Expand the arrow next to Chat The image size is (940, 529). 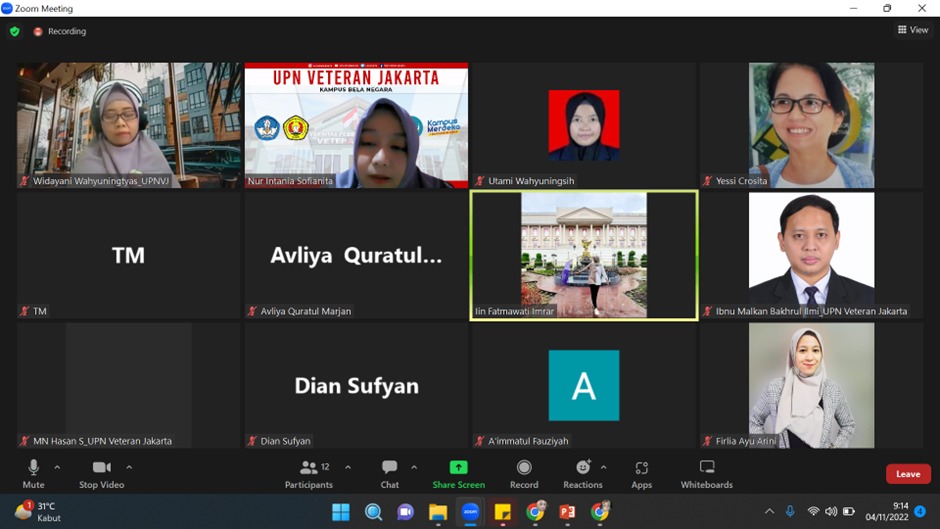[x=414, y=467]
